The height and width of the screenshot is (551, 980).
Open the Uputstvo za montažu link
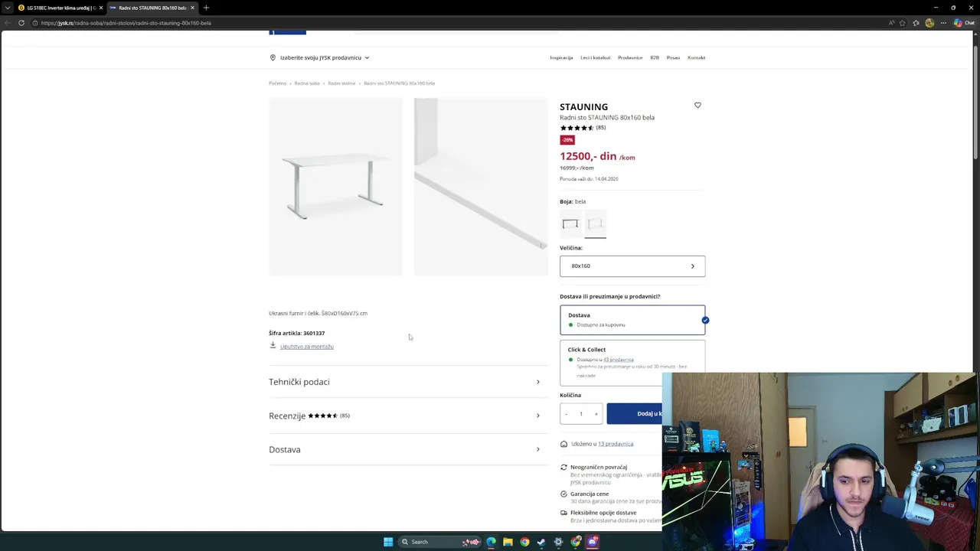[x=306, y=347]
